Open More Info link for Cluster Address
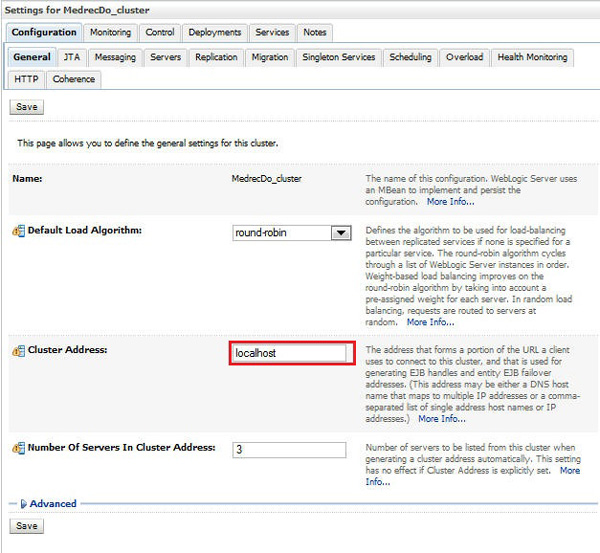 tap(442, 419)
